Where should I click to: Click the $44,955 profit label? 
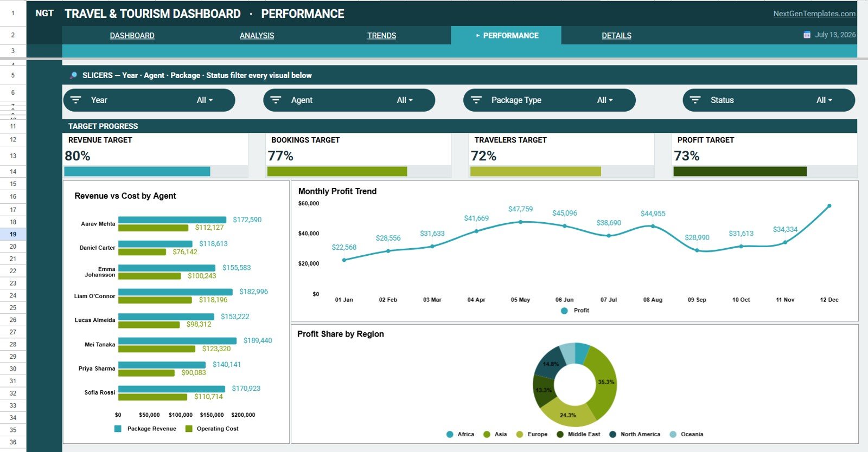coord(653,214)
